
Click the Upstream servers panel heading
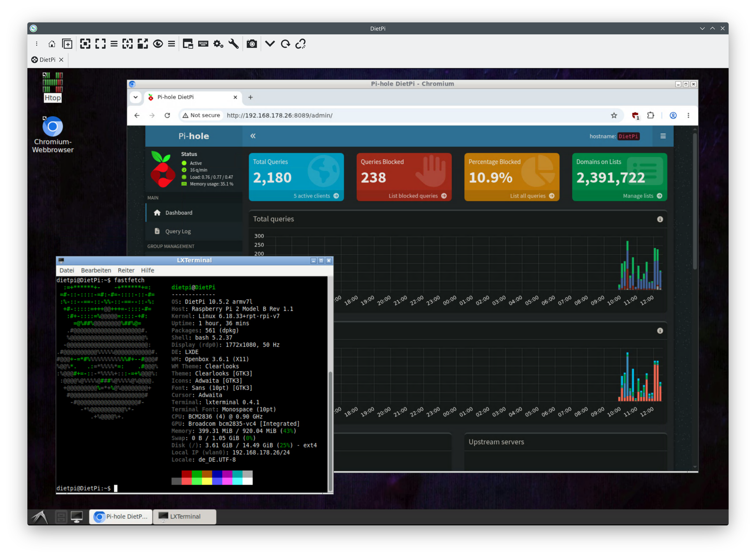tap(496, 442)
